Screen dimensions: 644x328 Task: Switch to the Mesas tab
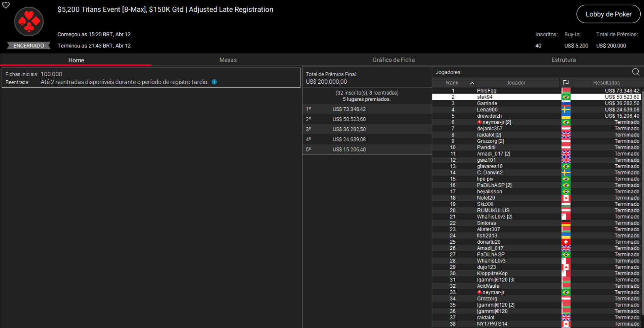[228, 60]
